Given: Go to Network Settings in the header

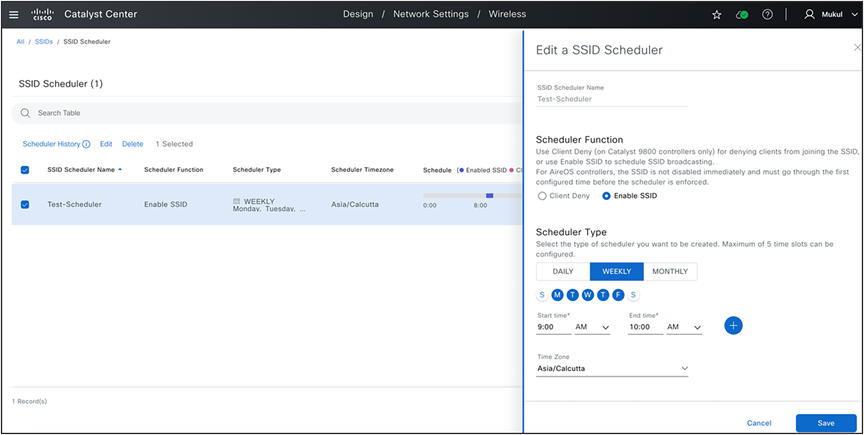Looking at the screenshot, I should (x=431, y=14).
